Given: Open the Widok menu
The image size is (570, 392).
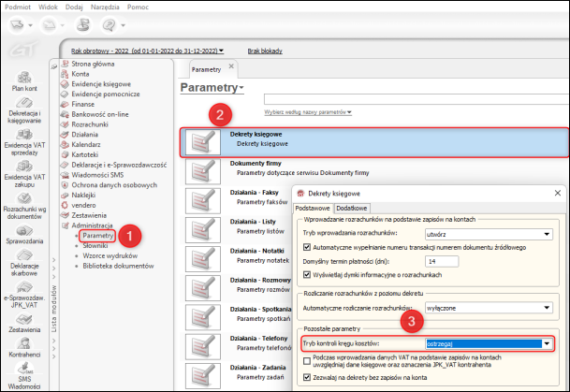Looking at the screenshot, I should [48, 7].
